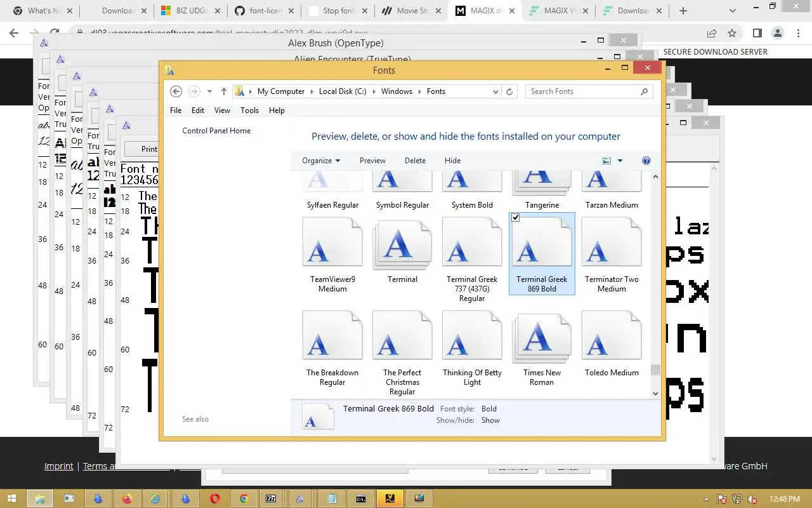Screen dimensions: 812x508
Task: Click Local Disk (C:) in the address path
Action: click(x=343, y=91)
